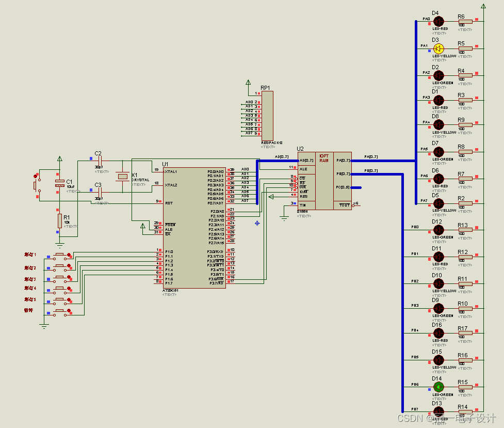Select the RP1 RESPACK-8 resistor pack
This screenshot has width=504, height=428.
point(267,116)
